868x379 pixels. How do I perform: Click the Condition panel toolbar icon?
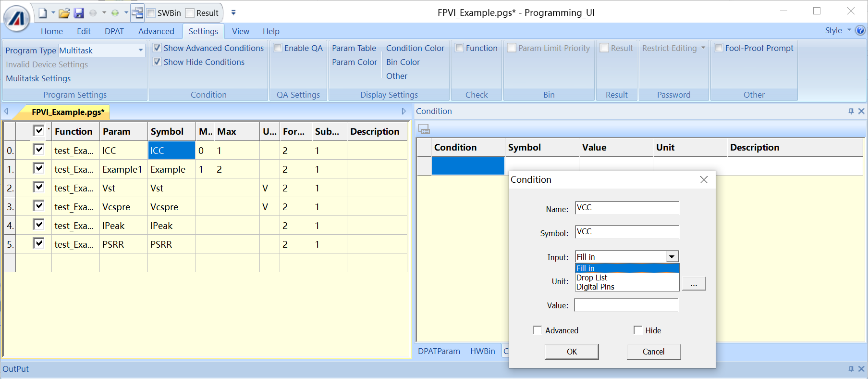pyautogui.click(x=424, y=129)
